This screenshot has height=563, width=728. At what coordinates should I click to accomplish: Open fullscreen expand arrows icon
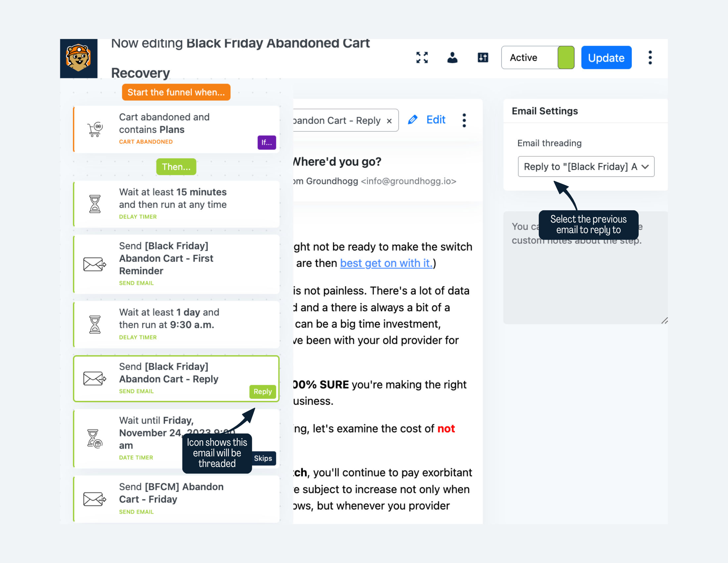point(422,58)
